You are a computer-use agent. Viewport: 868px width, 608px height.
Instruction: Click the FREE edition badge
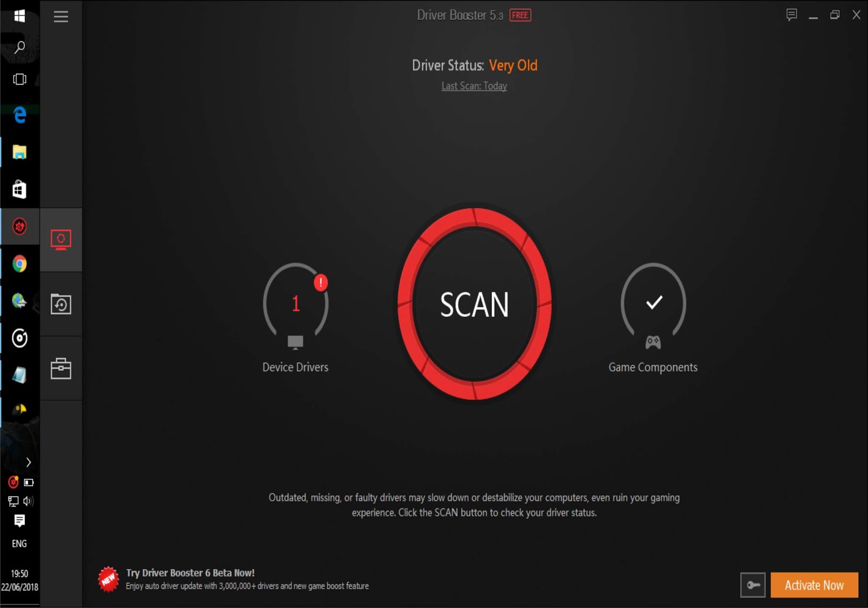coord(520,15)
